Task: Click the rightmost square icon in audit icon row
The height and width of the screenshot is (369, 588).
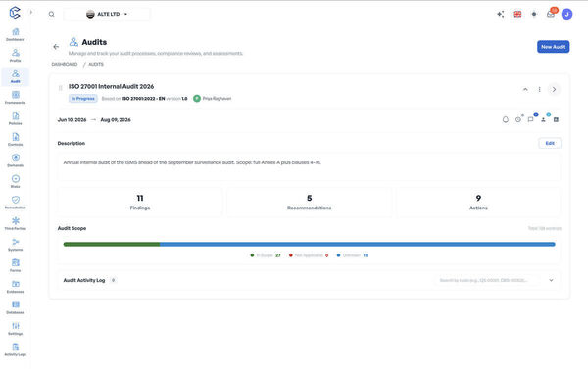Action: click(x=556, y=119)
